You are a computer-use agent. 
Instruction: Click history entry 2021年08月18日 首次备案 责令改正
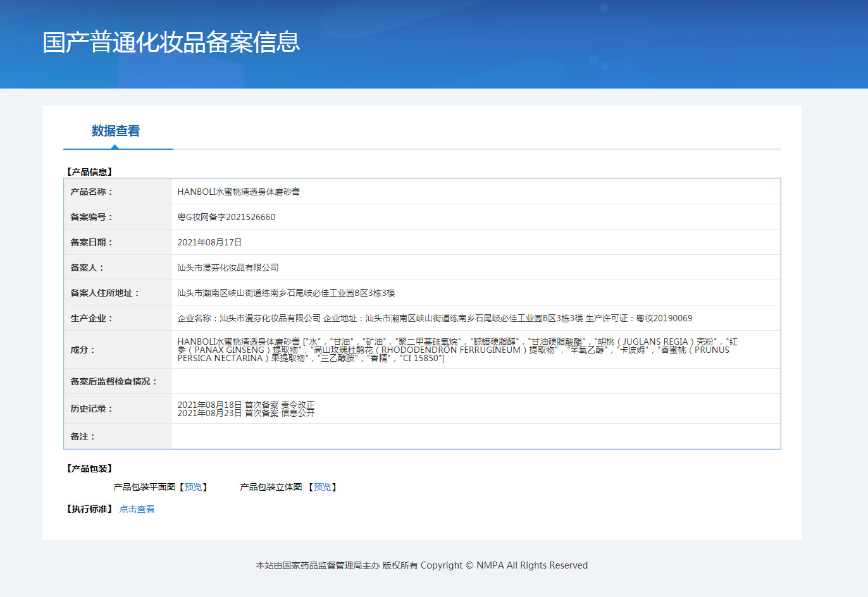coord(246,405)
